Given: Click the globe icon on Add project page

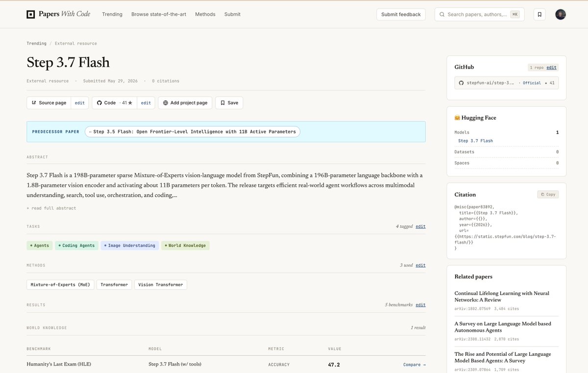Looking at the screenshot, I should tap(166, 103).
